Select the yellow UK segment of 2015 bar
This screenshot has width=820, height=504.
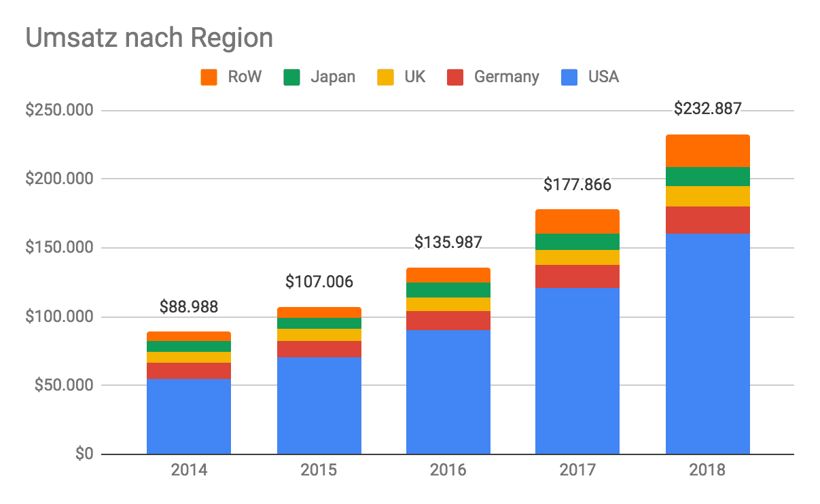point(319,335)
